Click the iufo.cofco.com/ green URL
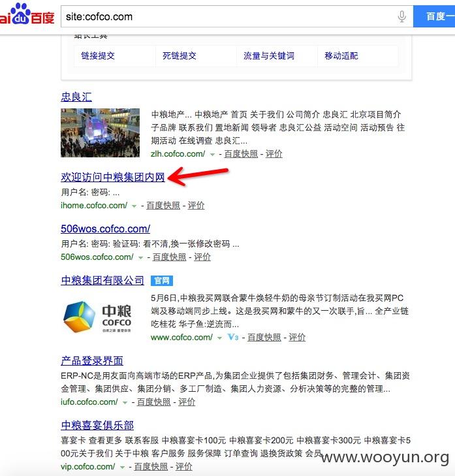This screenshot has width=455, height=476. click(89, 402)
